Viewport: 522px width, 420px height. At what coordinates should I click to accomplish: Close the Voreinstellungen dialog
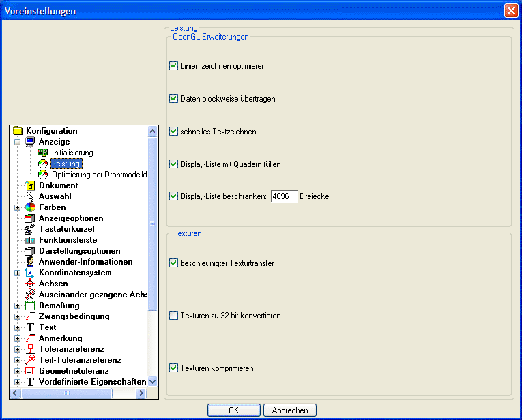point(511,11)
